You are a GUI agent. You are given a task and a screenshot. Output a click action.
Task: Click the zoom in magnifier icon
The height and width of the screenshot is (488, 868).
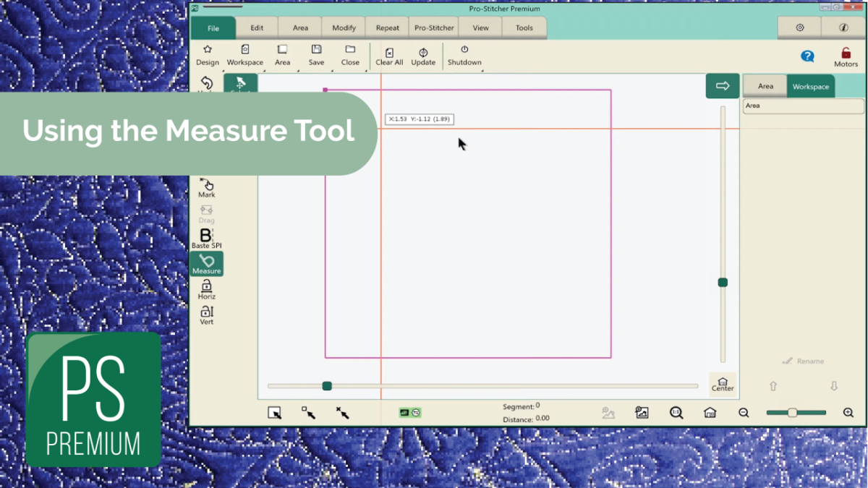(848, 413)
